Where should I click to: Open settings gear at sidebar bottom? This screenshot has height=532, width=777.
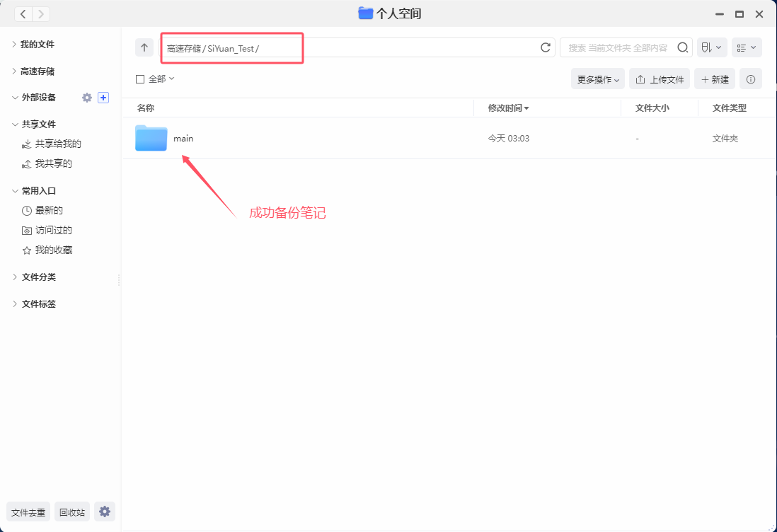coord(105,511)
